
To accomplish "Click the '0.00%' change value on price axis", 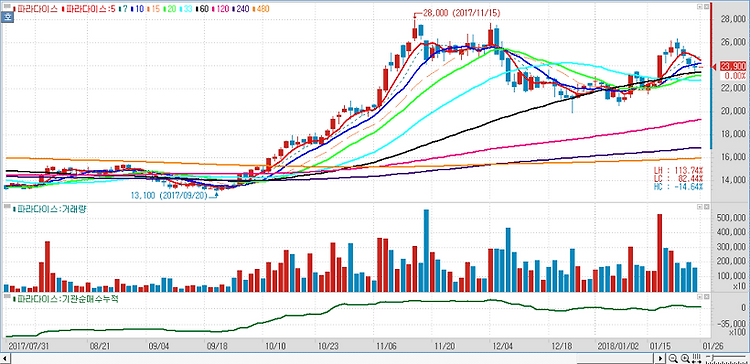I will [734, 76].
